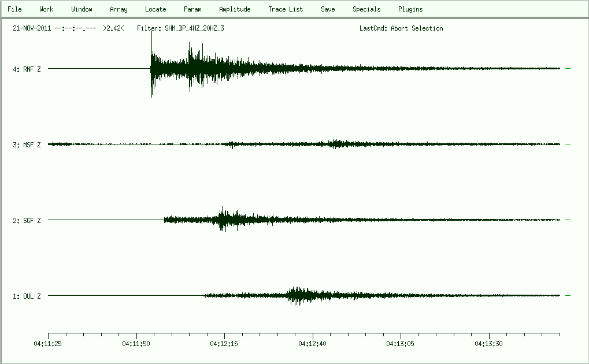Open the Save menu

328,9
